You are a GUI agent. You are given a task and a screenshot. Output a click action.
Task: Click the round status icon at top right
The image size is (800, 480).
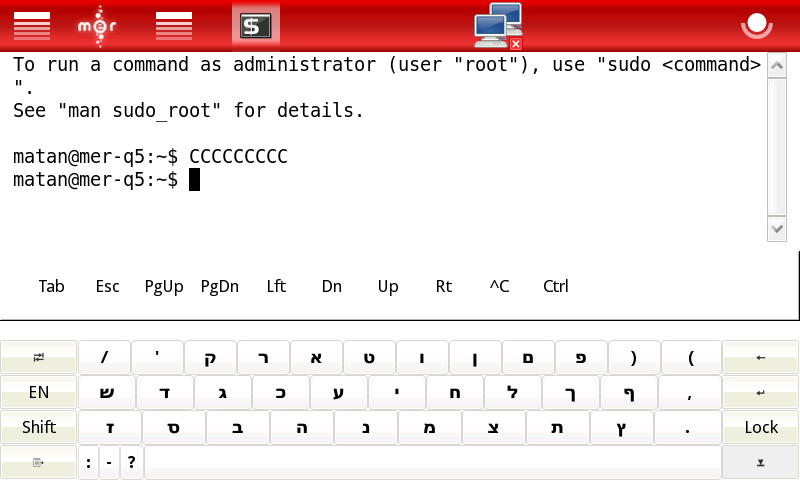[x=757, y=25]
